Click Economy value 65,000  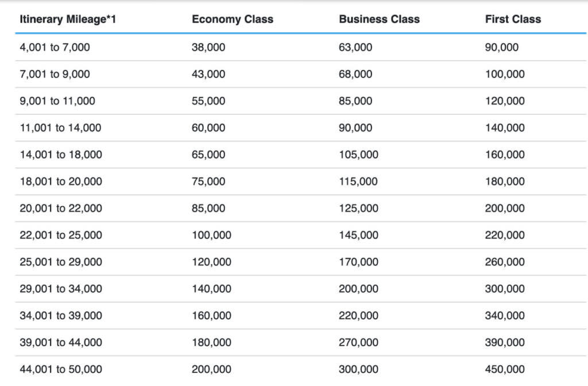[208, 155]
